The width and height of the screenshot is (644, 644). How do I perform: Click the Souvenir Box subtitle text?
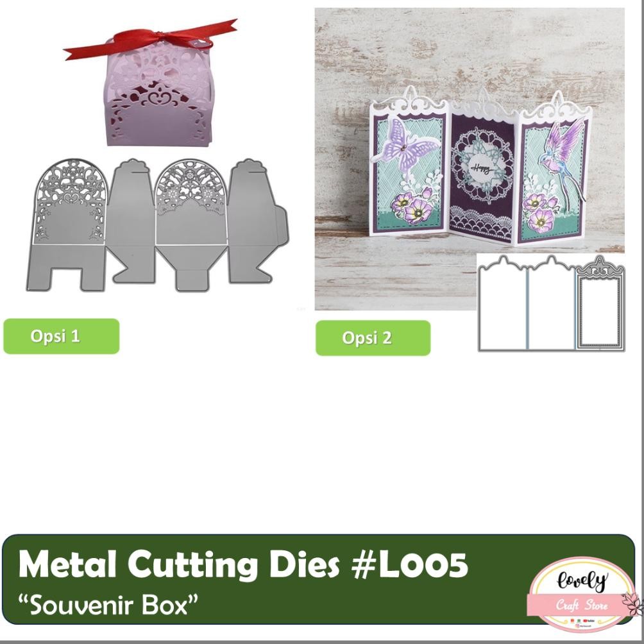(108, 605)
